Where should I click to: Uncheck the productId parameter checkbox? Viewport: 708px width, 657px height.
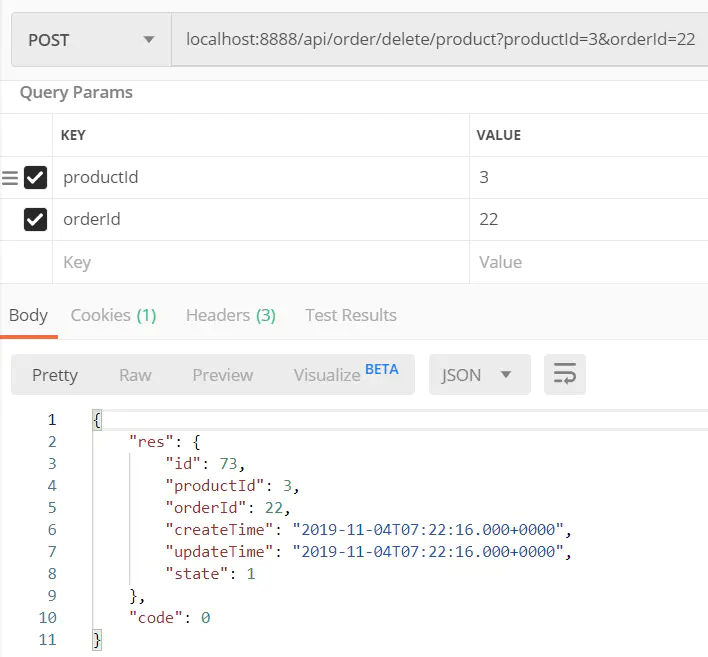coord(35,177)
